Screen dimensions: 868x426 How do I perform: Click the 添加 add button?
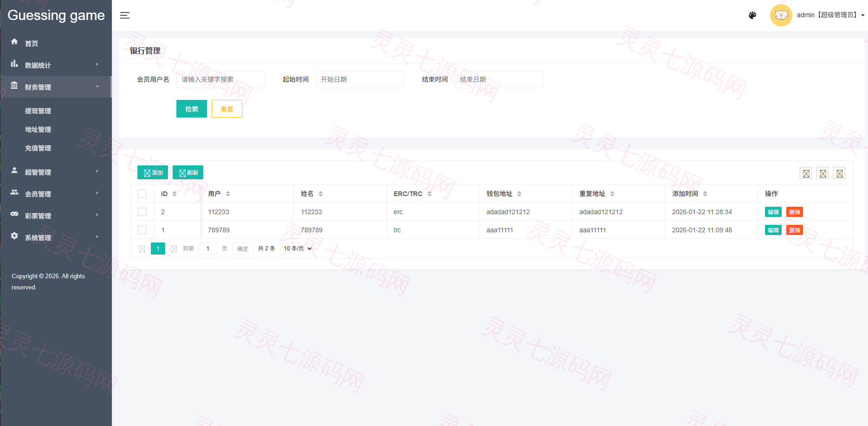153,172
